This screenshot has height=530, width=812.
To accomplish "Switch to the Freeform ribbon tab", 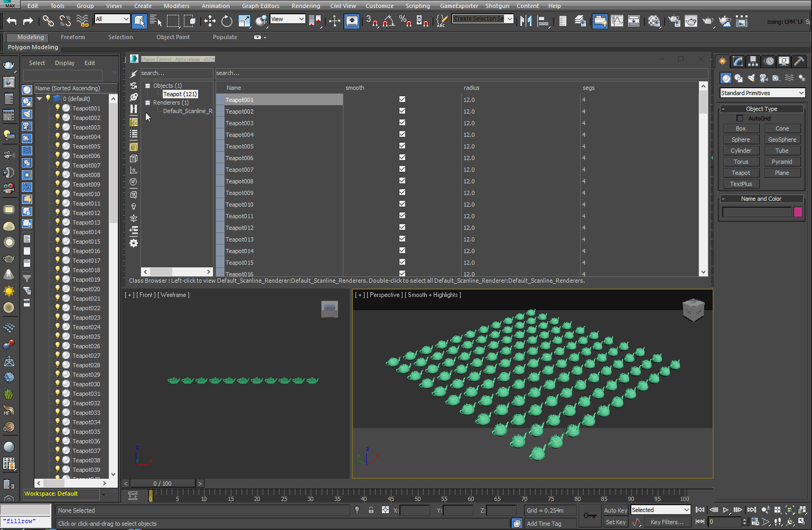I will click(x=72, y=37).
